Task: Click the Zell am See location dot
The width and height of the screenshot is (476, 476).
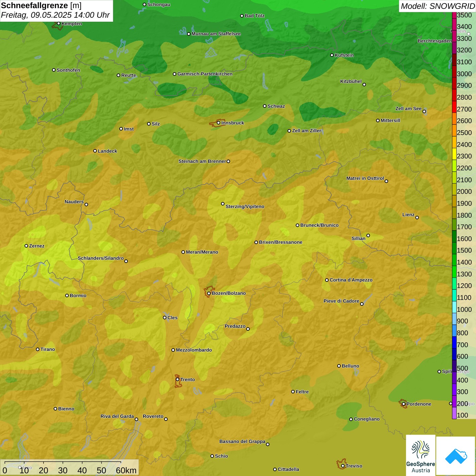Action: coord(424,112)
